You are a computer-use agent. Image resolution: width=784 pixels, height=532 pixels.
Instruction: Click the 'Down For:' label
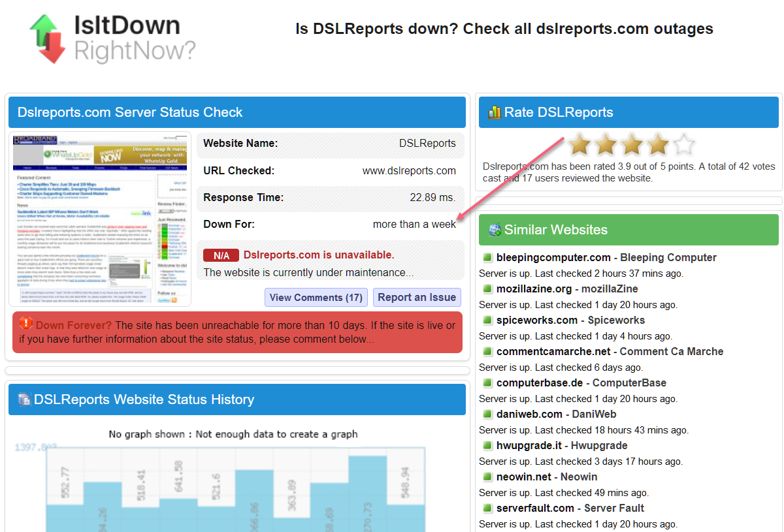[x=229, y=225]
